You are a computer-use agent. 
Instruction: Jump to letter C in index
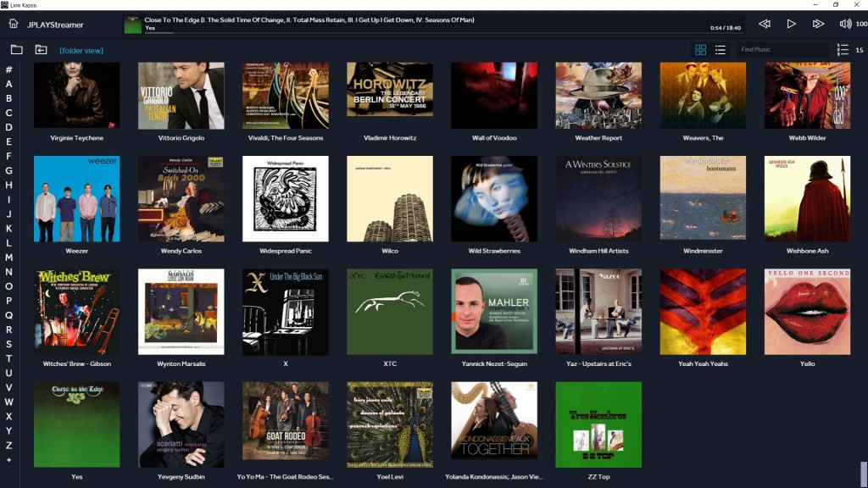click(x=8, y=113)
